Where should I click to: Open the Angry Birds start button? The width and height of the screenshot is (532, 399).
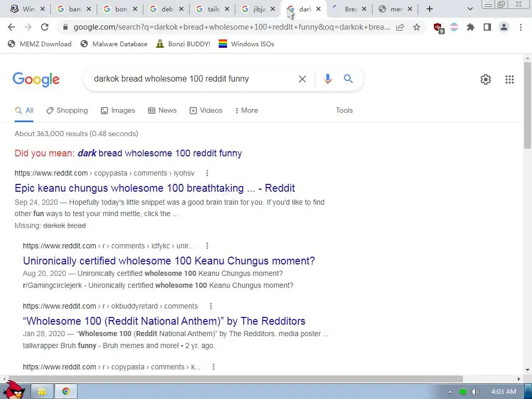15,390
